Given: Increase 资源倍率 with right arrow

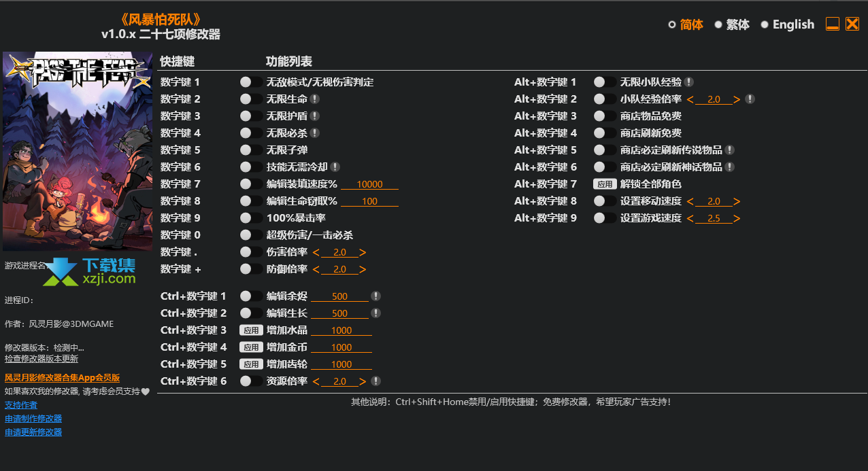Looking at the screenshot, I should click(363, 381).
